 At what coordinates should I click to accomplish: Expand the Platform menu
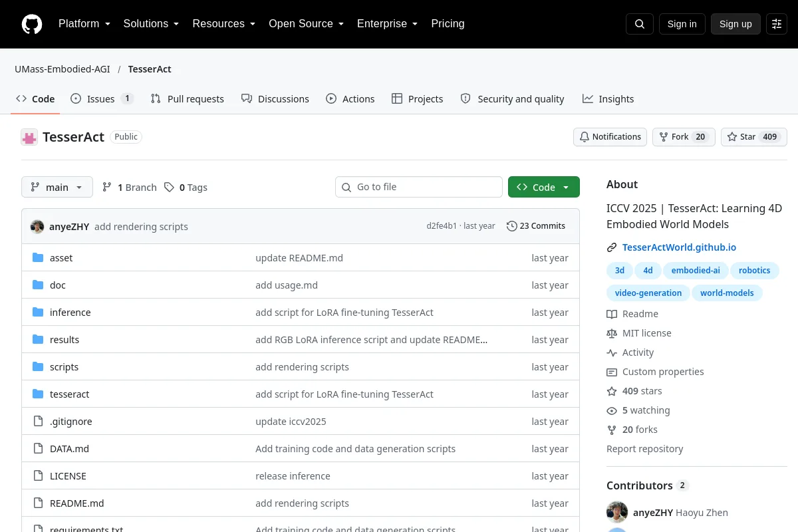pos(84,24)
